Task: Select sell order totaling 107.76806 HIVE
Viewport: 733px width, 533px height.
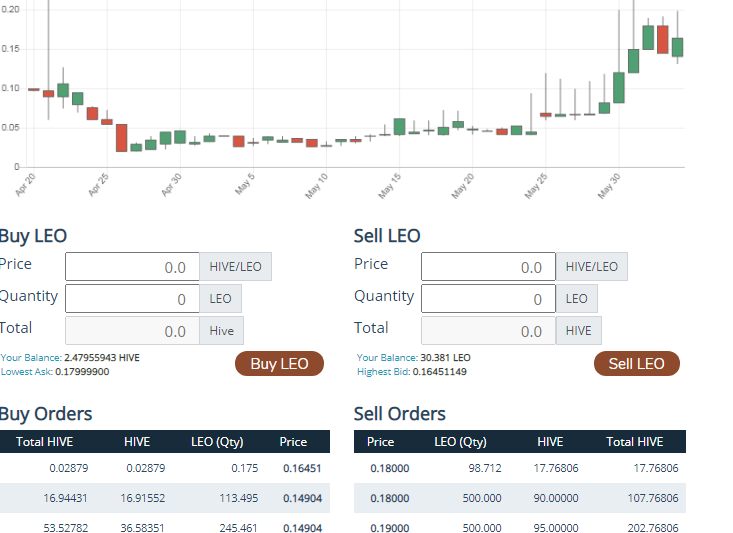Action: [520, 498]
